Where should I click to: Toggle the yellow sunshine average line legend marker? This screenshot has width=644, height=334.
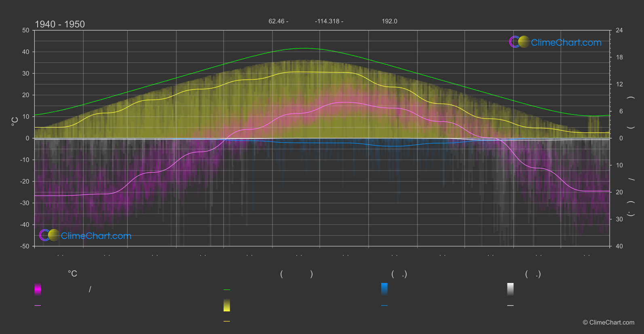click(x=227, y=321)
